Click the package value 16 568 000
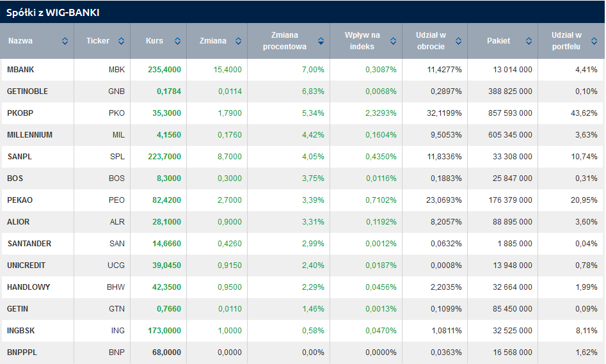This screenshot has height=364, width=606. [x=513, y=352]
